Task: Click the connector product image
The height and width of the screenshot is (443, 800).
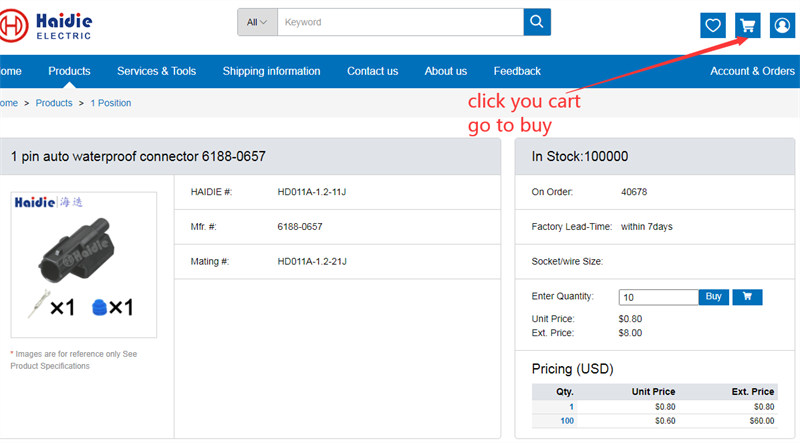Action: [x=84, y=264]
